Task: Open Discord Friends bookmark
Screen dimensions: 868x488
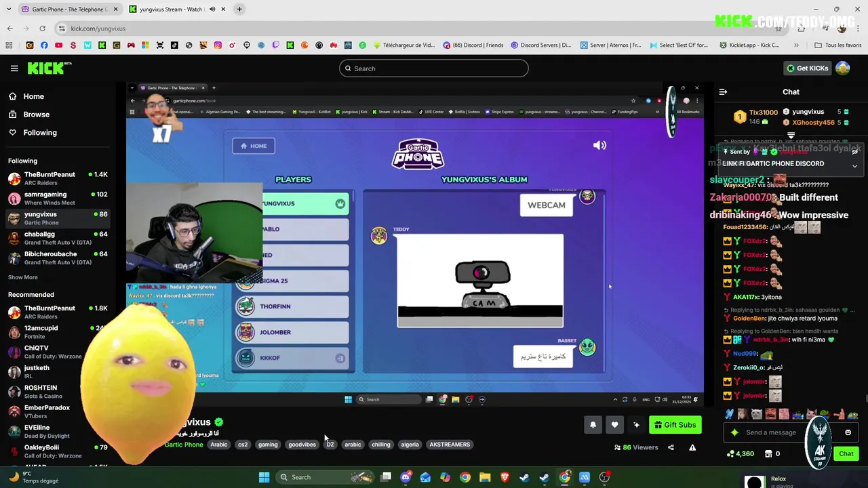Action: 473,45
